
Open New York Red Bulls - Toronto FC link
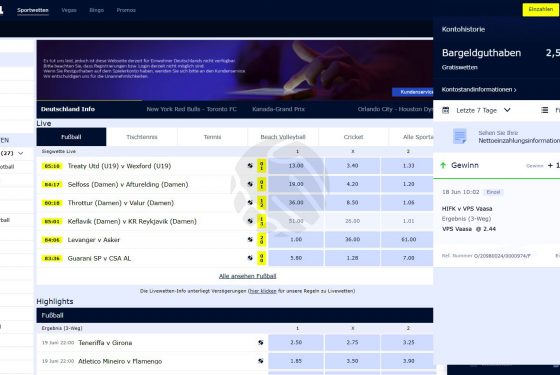[191, 109]
